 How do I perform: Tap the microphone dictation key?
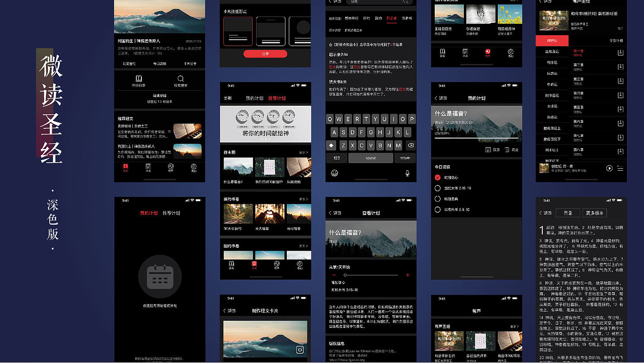[x=408, y=173]
